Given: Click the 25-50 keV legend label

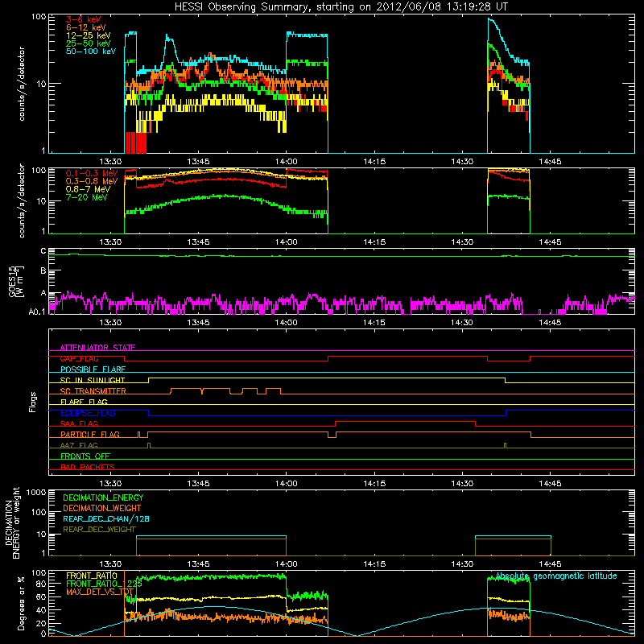Looking at the screenshot, I should click(x=89, y=43).
